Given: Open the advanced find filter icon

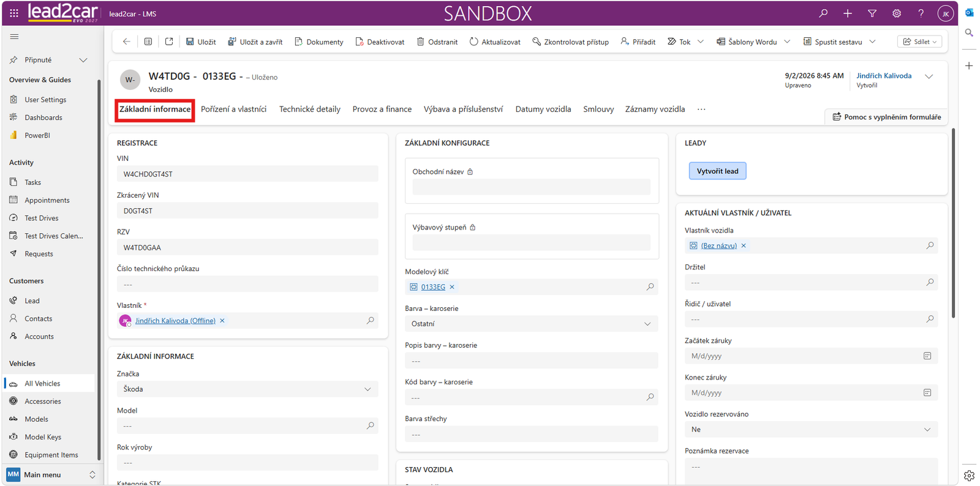Looking at the screenshot, I should coord(872,13).
